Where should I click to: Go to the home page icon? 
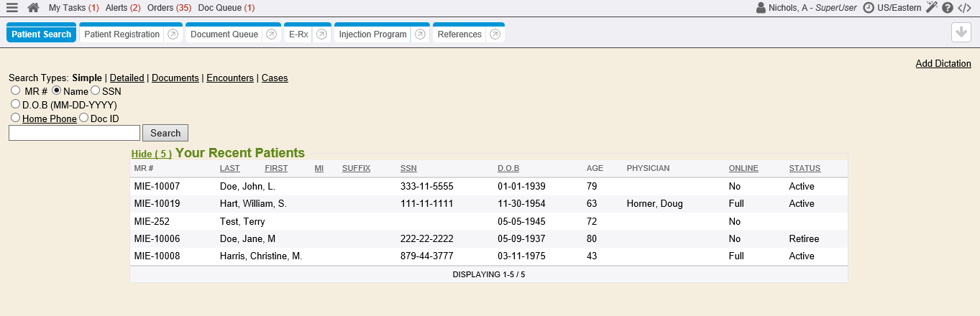tap(33, 8)
